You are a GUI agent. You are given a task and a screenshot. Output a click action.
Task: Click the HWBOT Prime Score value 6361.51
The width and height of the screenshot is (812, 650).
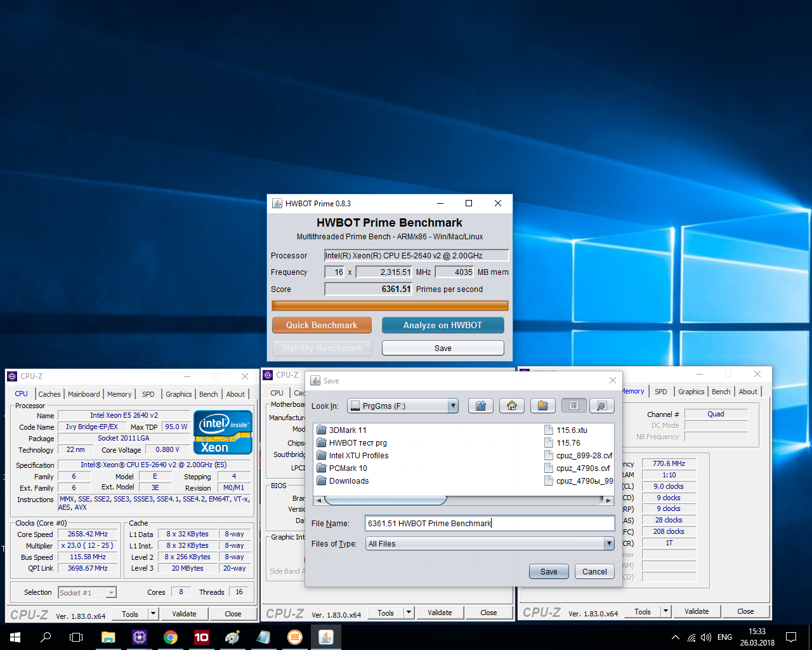396,289
